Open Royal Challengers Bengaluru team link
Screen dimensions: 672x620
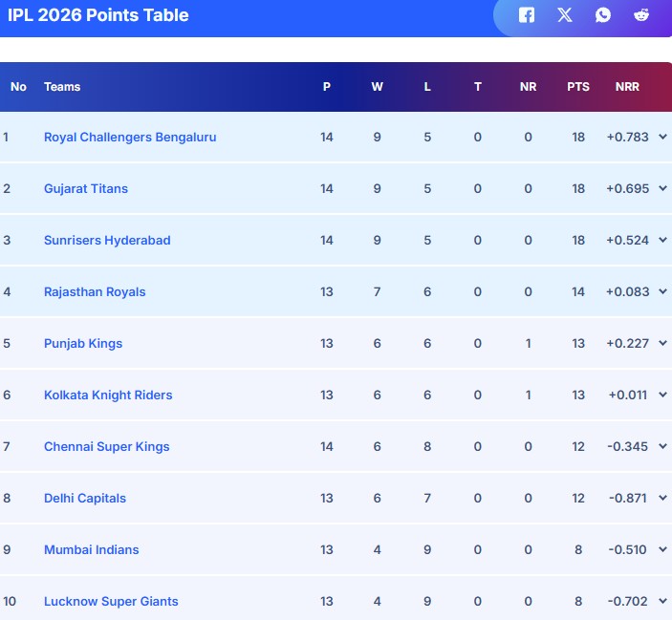click(x=130, y=137)
